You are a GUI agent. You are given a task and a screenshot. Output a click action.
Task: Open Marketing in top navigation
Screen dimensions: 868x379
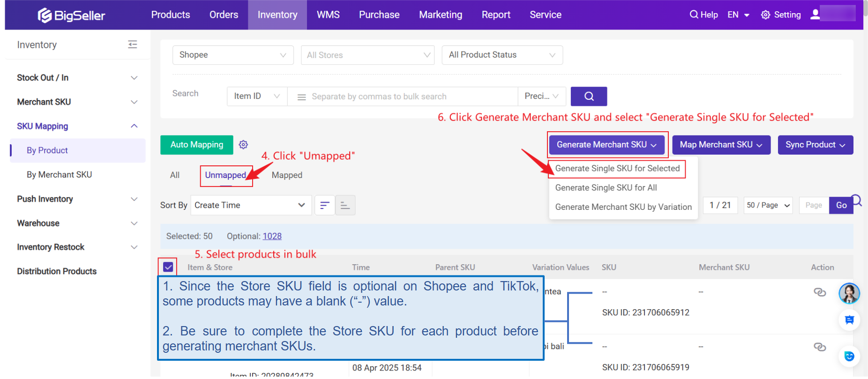click(441, 15)
